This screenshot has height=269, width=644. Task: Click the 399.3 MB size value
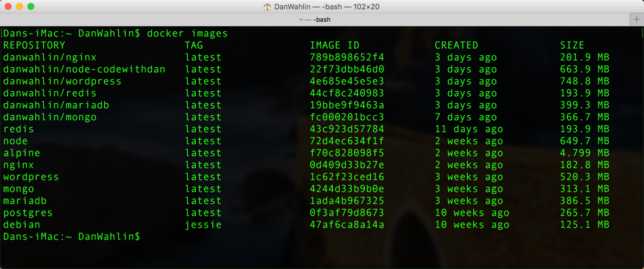(x=585, y=105)
